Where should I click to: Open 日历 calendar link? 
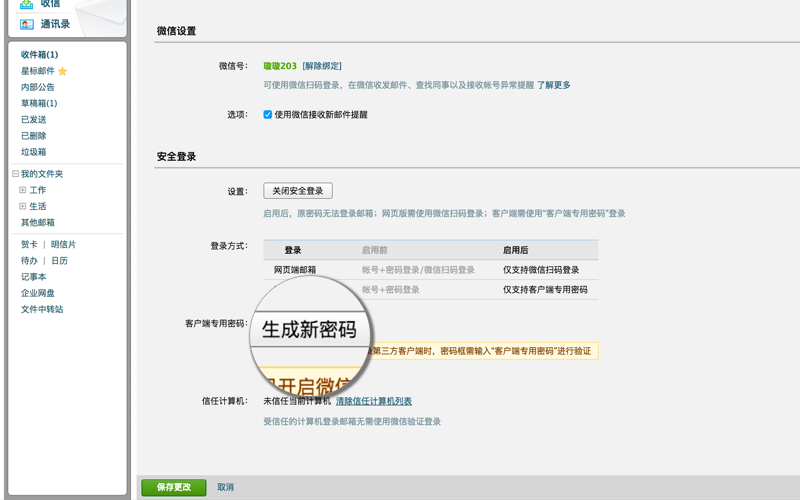coord(59,261)
